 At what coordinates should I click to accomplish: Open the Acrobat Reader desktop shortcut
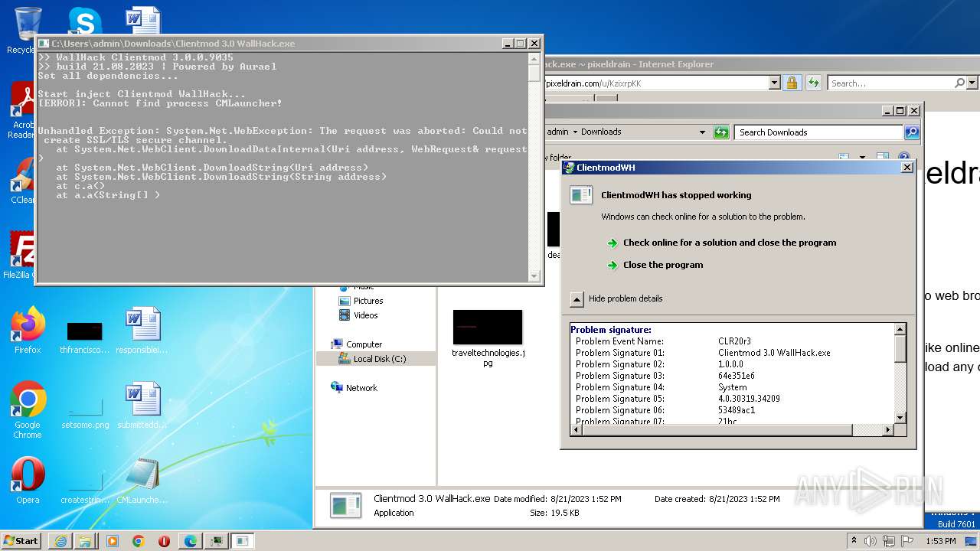[x=21, y=110]
